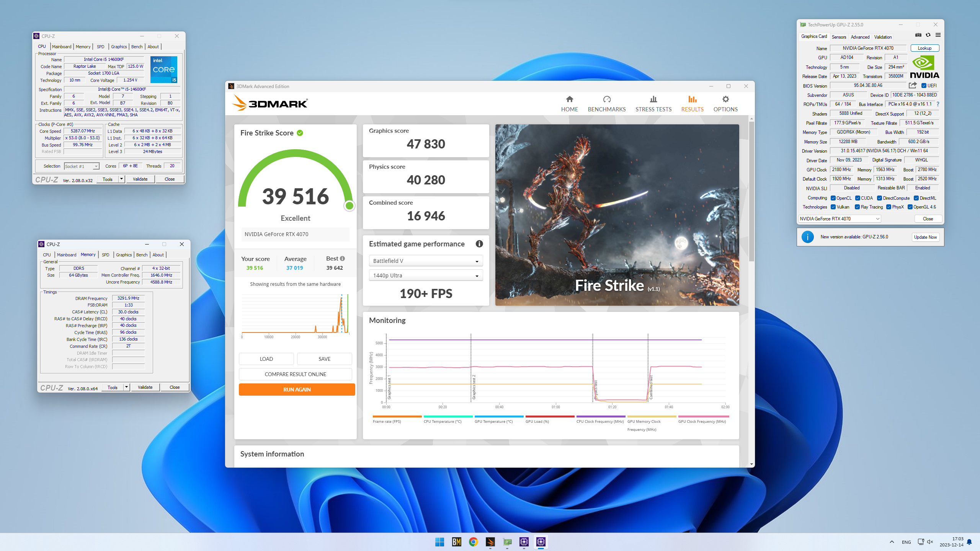Viewport: 980px width, 551px height.
Task: Click Validate in the upper CPU-Z window
Action: tap(140, 179)
